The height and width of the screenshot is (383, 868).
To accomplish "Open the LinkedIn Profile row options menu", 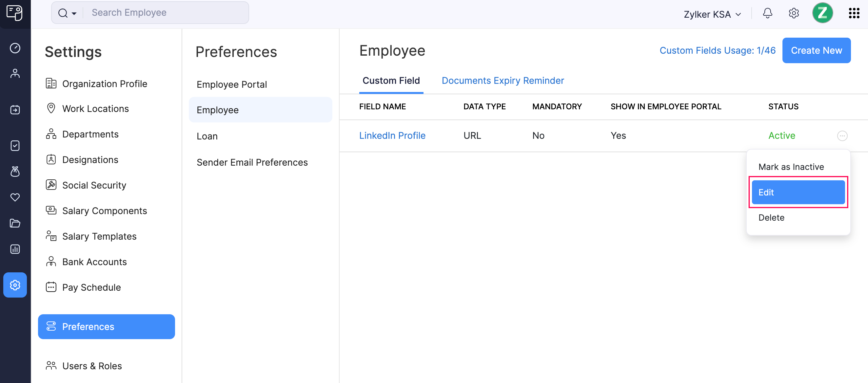I will 842,136.
